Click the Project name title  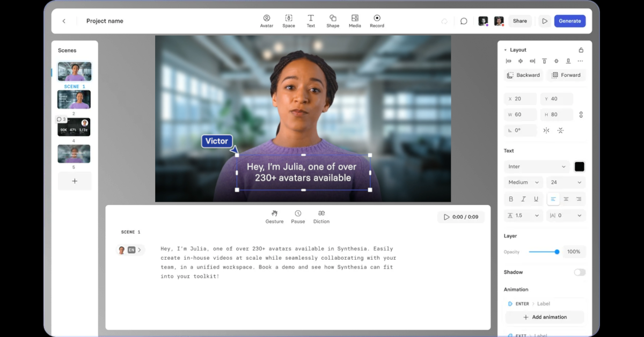pyautogui.click(x=105, y=21)
